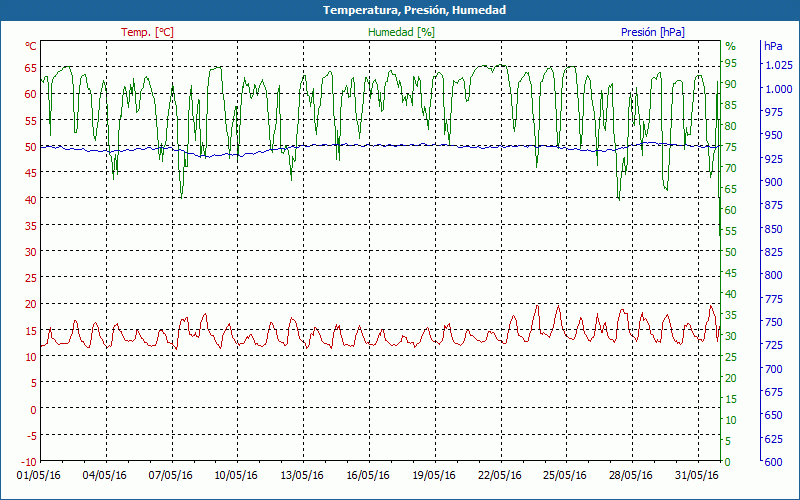Click the green humidity tick value 95
800x500 pixels.
(731, 63)
